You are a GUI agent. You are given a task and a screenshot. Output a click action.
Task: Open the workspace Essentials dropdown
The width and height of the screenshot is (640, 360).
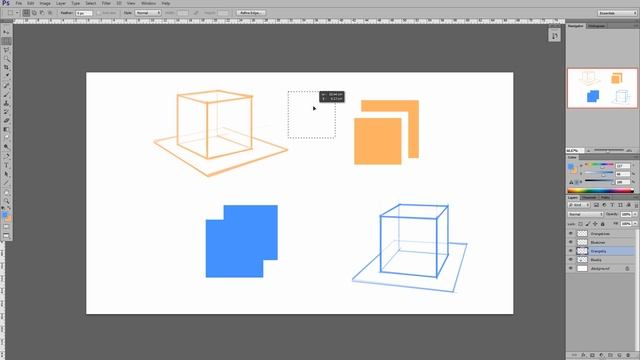coord(617,13)
